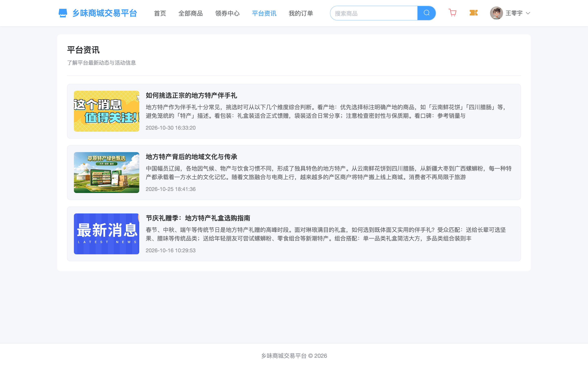Click the magnifier search button

(427, 13)
